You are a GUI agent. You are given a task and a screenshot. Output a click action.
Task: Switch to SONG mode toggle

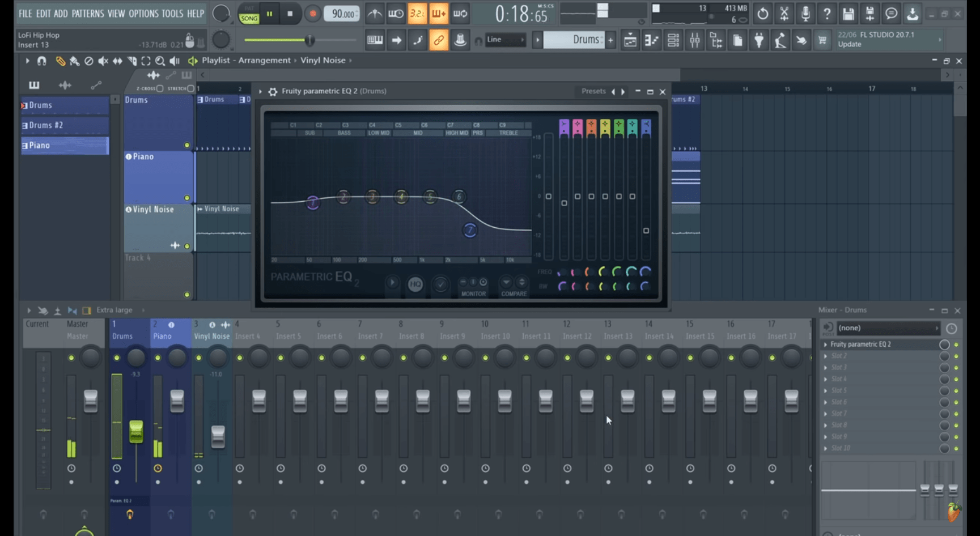tap(249, 18)
